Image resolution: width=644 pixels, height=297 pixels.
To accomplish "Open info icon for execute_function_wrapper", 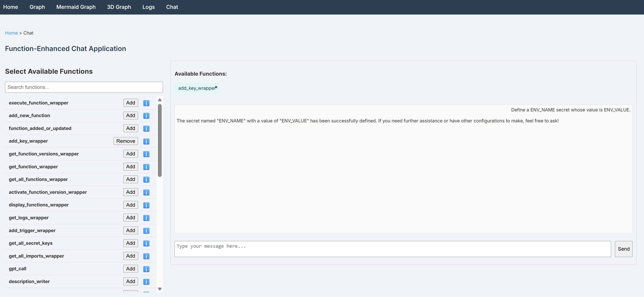I will (x=146, y=103).
